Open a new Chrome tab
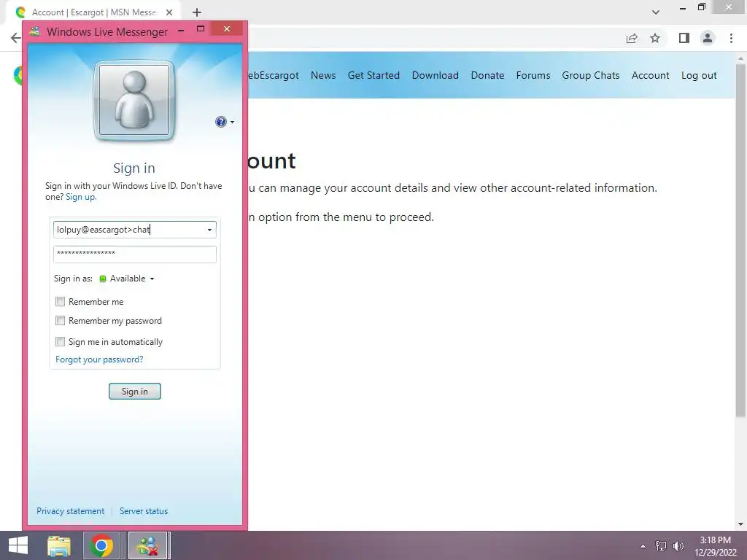The height and width of the screenshot is (560, 747). [x=197, y=12]
